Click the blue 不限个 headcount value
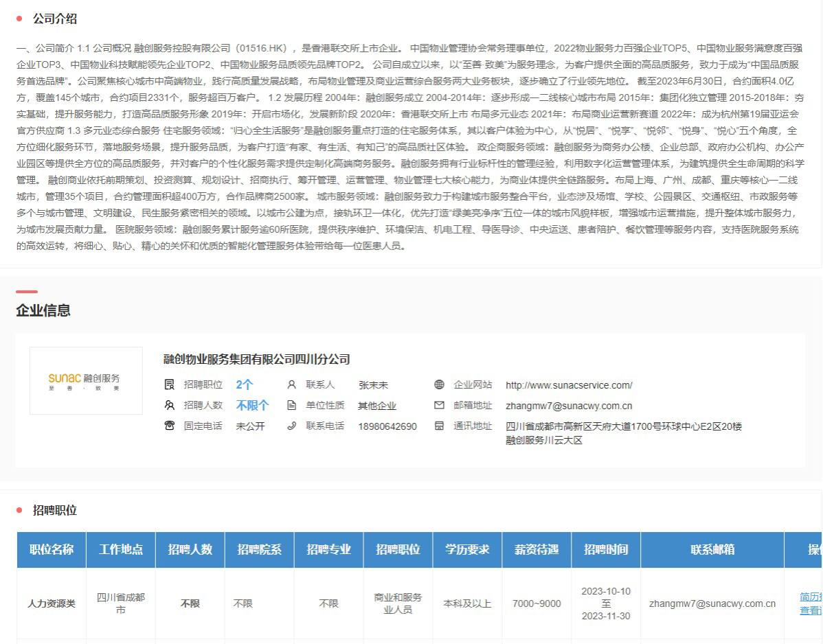The width and height of the screenshot is (823, 644). point(252,405)
